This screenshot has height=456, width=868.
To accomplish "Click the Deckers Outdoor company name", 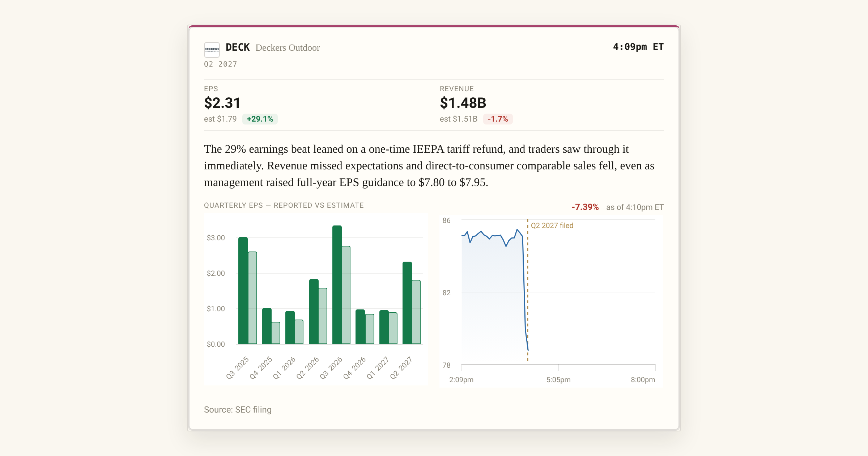I will pos(288,48).
